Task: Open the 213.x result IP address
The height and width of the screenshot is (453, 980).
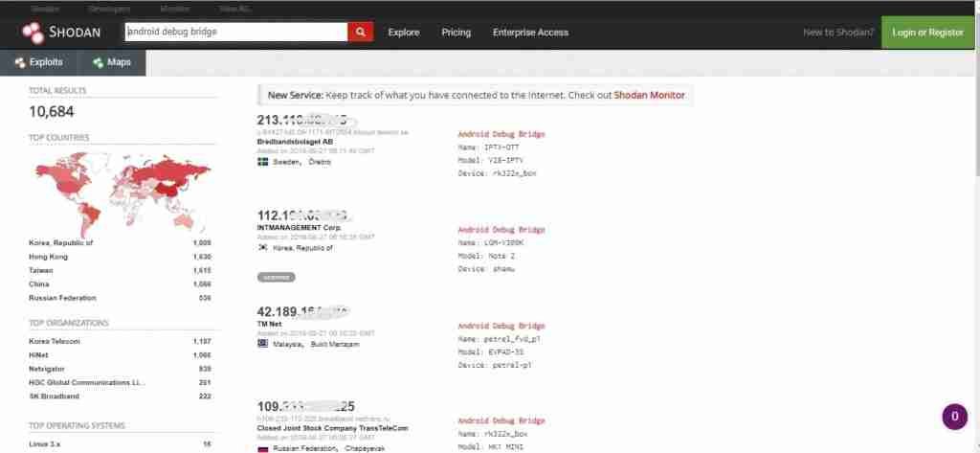Action: pyautogui.click(x=301, y=120)
